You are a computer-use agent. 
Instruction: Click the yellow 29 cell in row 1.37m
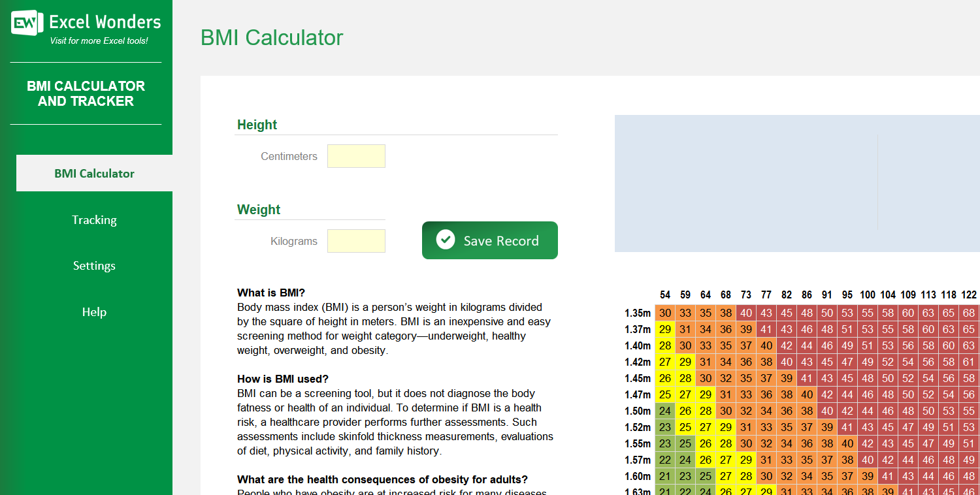pos(665,329)
